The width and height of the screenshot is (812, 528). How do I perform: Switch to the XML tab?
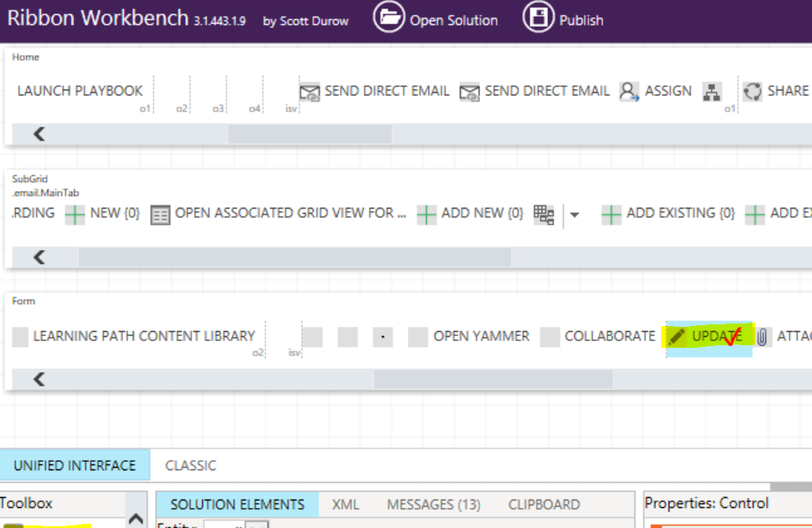345,504
